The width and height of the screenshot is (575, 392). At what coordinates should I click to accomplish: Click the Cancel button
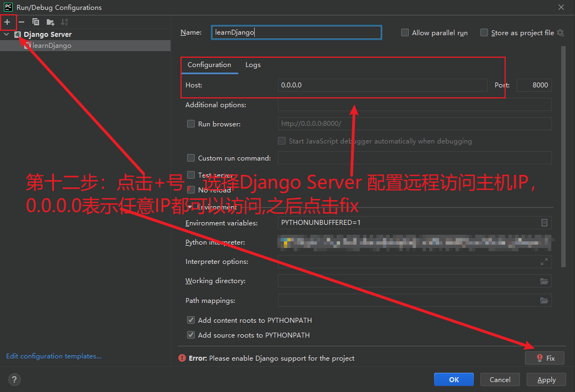click(x=500, y=379)
